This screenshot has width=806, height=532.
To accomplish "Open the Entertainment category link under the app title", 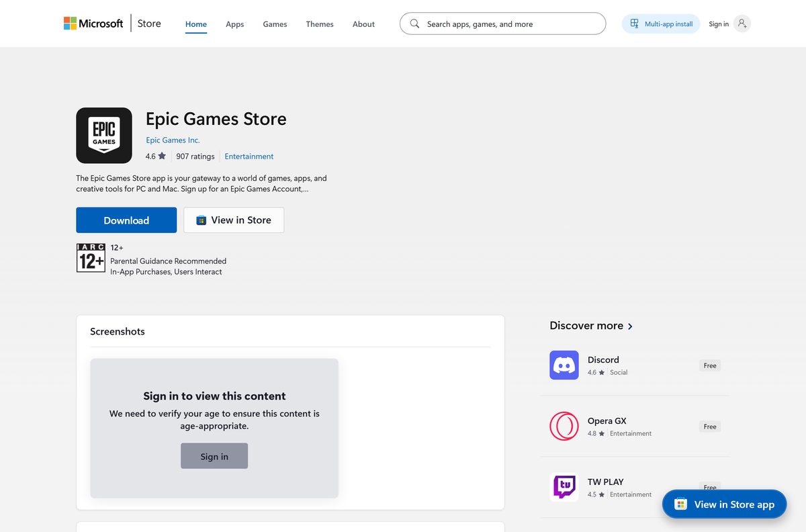I will [x=249, y=157].
